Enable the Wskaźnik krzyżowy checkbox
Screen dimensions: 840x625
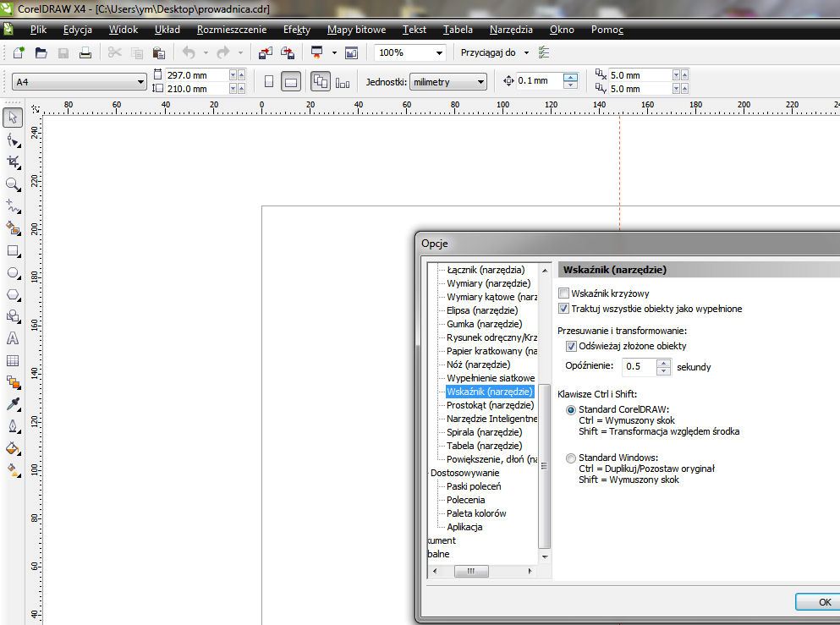[x=564, y=293]
